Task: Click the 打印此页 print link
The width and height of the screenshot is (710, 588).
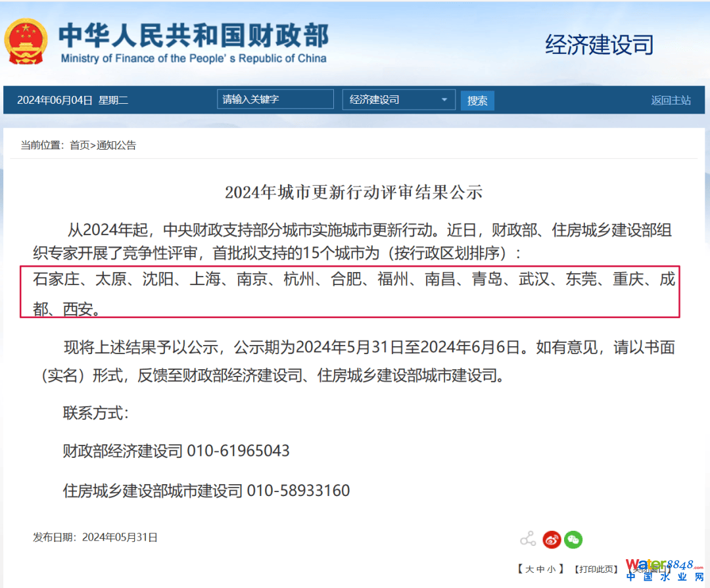Action: pos(596,569)
